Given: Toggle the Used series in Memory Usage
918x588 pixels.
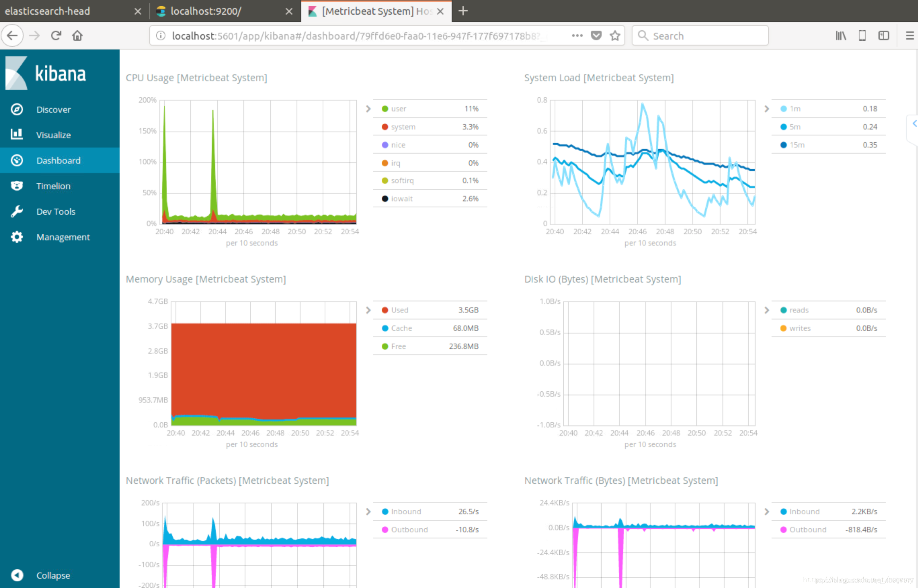Looking at the screenshot, I should (430, 310).
